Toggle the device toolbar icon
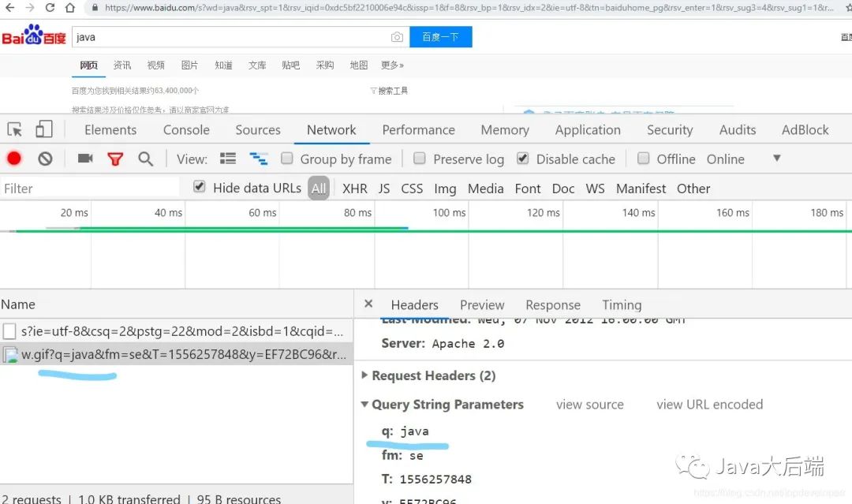Viewport: 852px width, 504px height. coord(43,129)
